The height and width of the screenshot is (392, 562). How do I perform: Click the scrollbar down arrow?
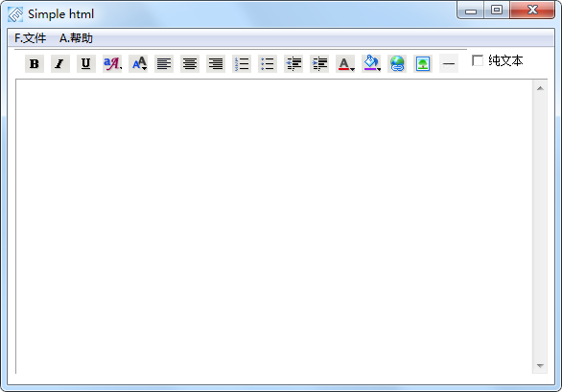coord(540,366)
